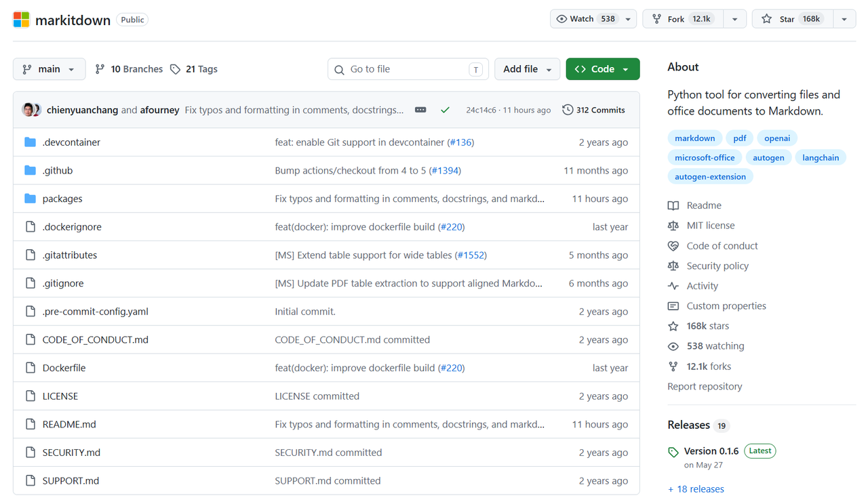Select the openai topic tag
868x500 pixels.
(x=777, y=138)
